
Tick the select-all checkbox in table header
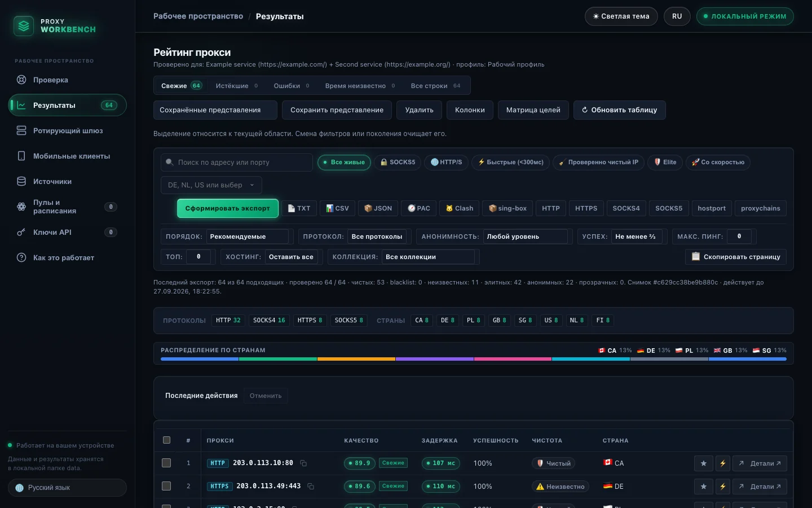166,440
